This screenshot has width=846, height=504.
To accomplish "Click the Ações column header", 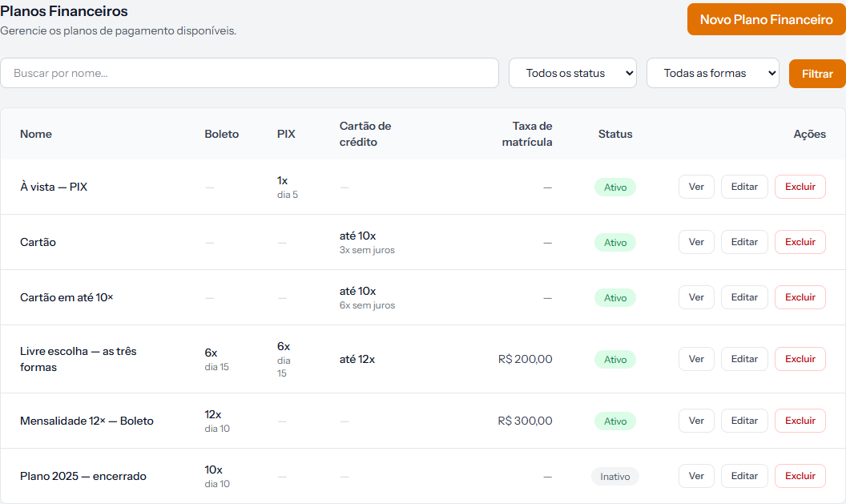I will tap(809, 134).
